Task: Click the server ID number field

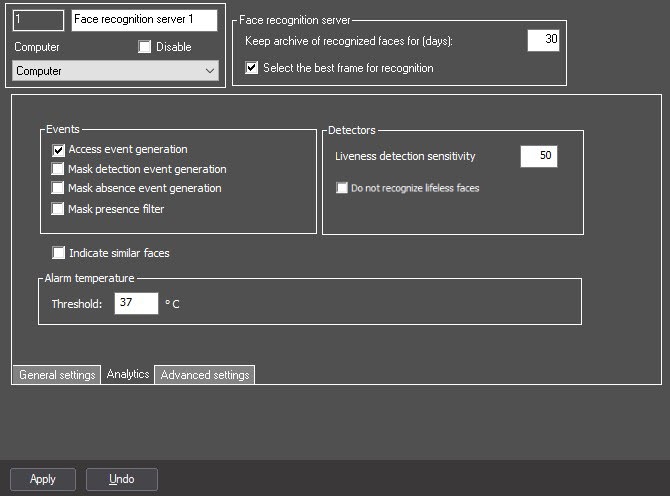Action: [38, 20]
